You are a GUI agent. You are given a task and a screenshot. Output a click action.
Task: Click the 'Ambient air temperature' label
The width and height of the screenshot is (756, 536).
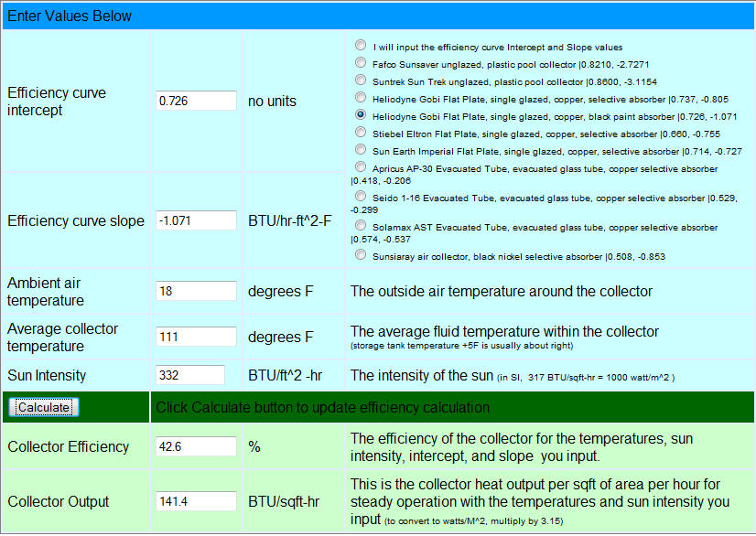(46, 291)
